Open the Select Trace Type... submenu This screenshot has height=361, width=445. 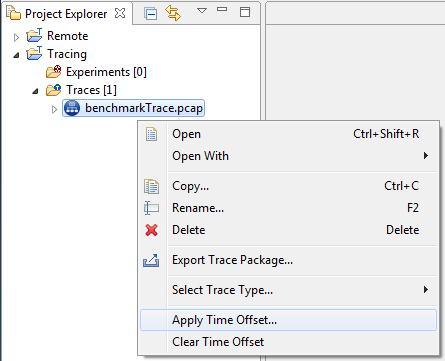coord(288,290)
